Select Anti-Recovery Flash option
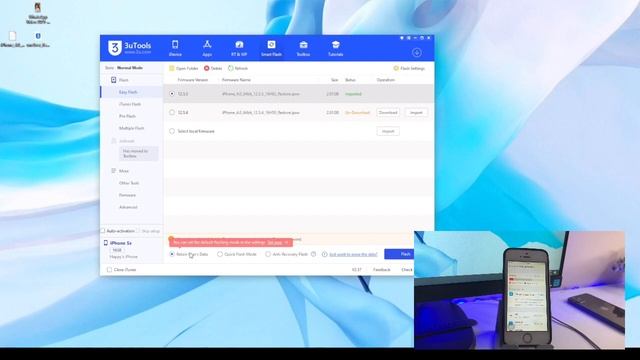Screen dimensions: 640x360 (268, 254)
